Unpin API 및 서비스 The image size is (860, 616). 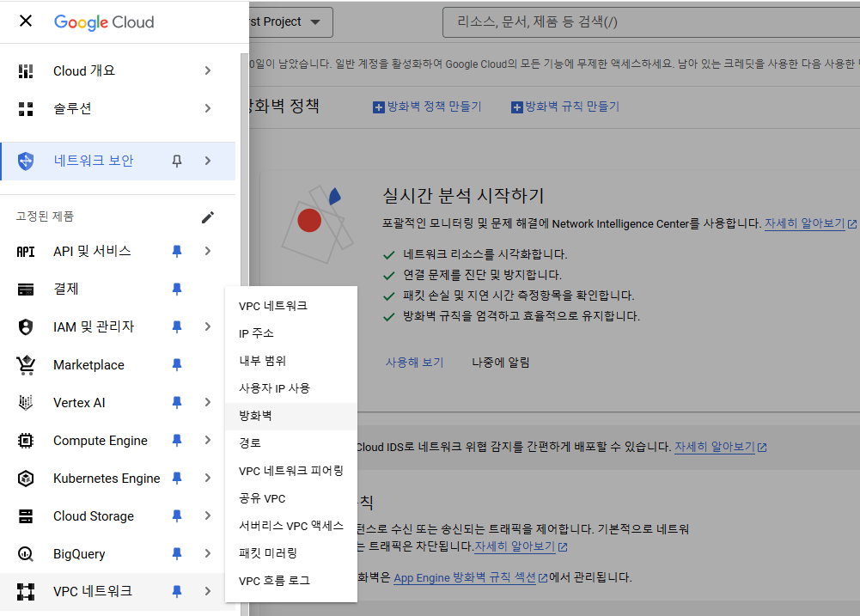coord(177,251)
